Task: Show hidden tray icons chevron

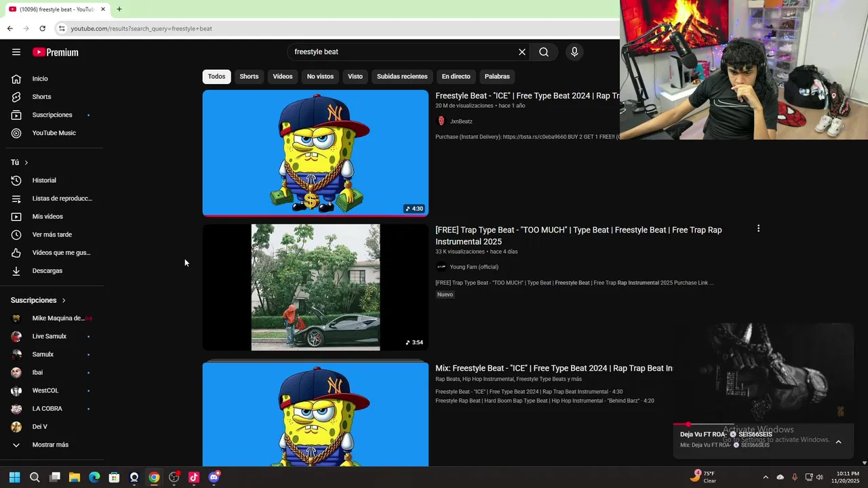Action: 766,477
